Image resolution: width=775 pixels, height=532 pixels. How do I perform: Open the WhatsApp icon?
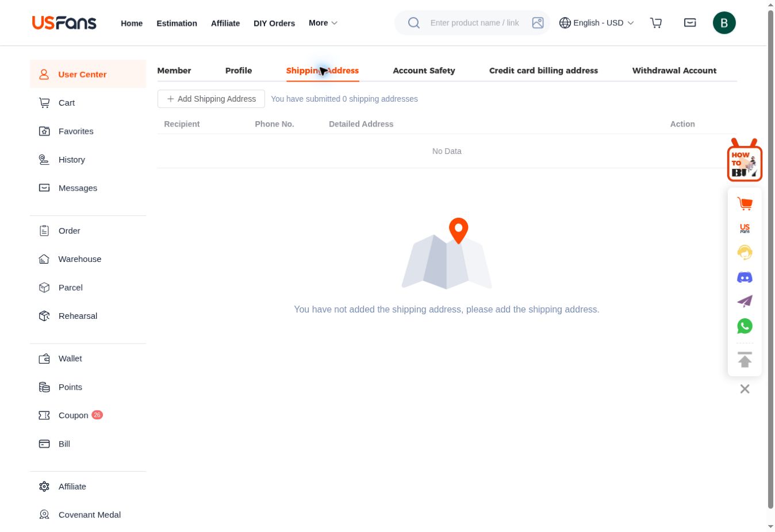click(745, 326)
